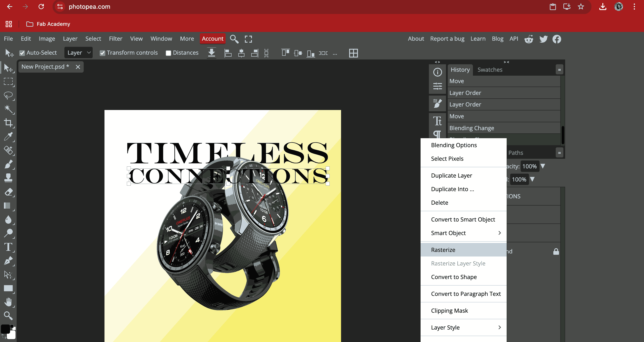This screenshot has width=644, height=342.
Task: Disable the Auto-Select checkbox
Action: [x=22, y=53]
